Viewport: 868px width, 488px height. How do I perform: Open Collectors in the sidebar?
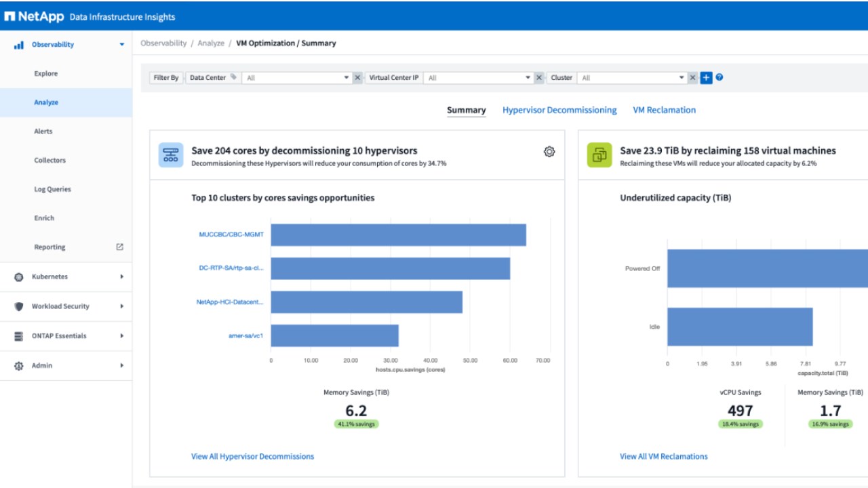[50, 161]
